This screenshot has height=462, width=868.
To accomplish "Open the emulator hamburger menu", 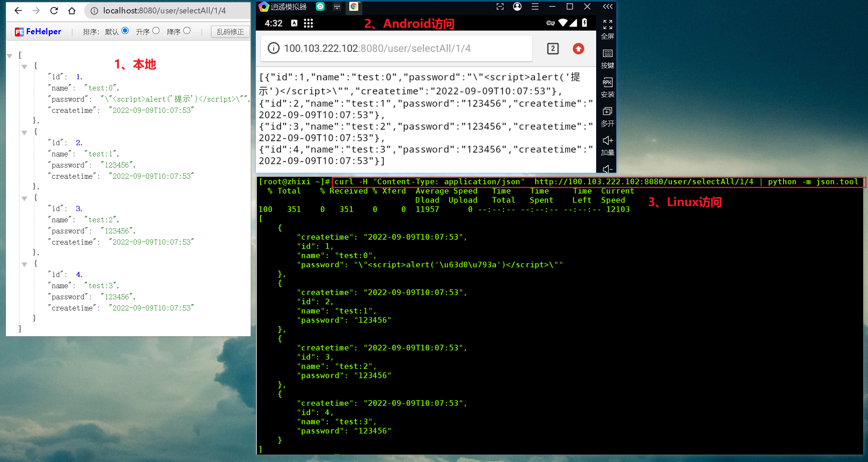I will tap(535, 6).
